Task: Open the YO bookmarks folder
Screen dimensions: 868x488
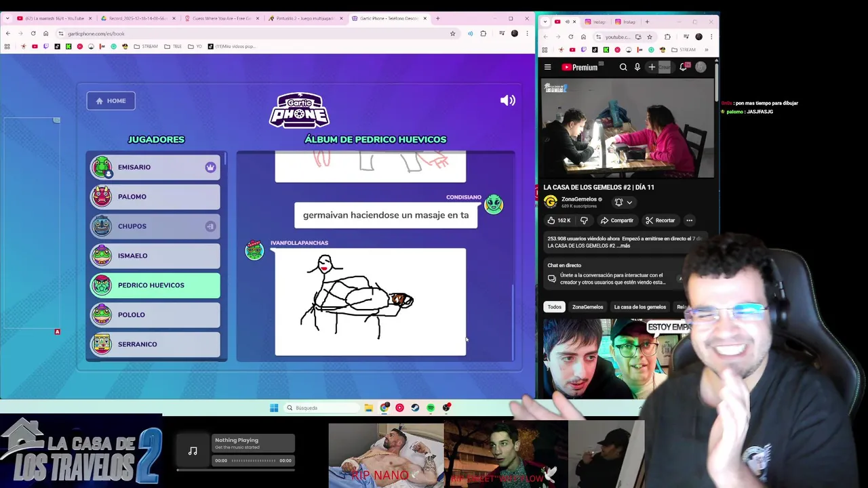Action: [x=195, y=47]
